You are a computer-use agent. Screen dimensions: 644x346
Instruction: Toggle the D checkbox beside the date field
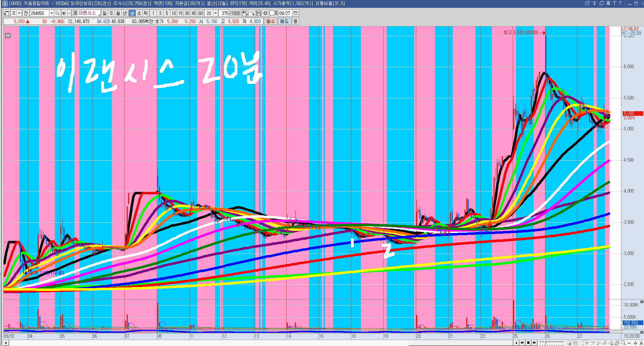click(x=272, y=13)
